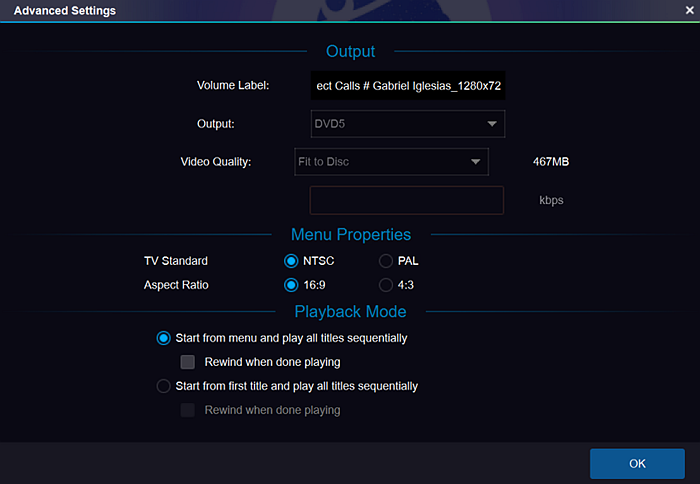Focus the kbps bitrate input box
Image resolution: width=700 pixels, height=484 pixels.
click(407, 200)
